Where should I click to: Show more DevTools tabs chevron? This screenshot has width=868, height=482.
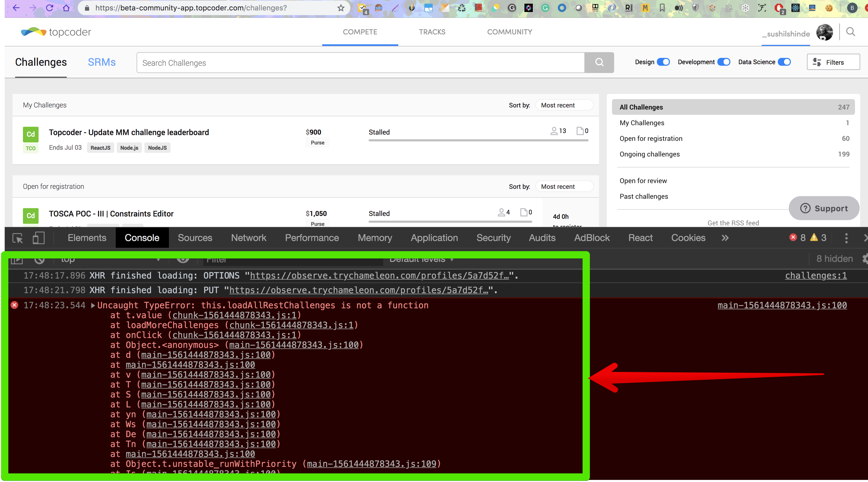coord(725,238)
